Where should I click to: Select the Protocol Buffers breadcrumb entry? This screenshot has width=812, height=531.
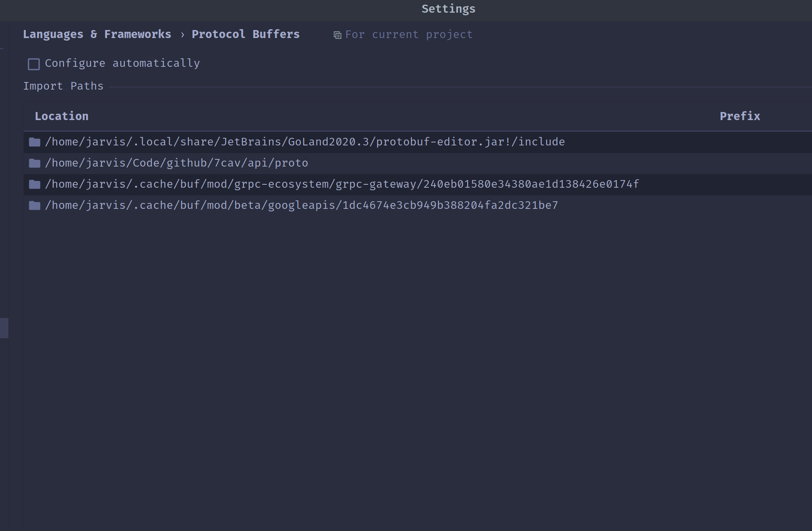coord(245,34)
